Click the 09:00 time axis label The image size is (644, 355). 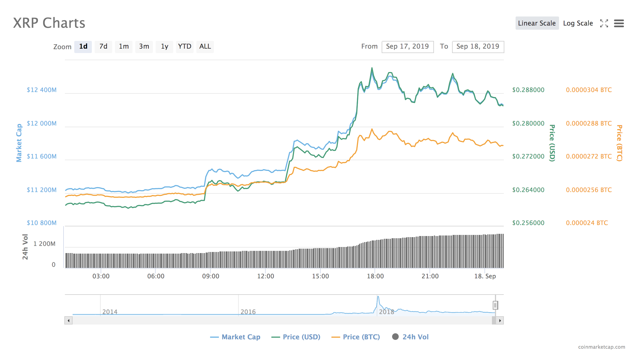pos(211,276)
